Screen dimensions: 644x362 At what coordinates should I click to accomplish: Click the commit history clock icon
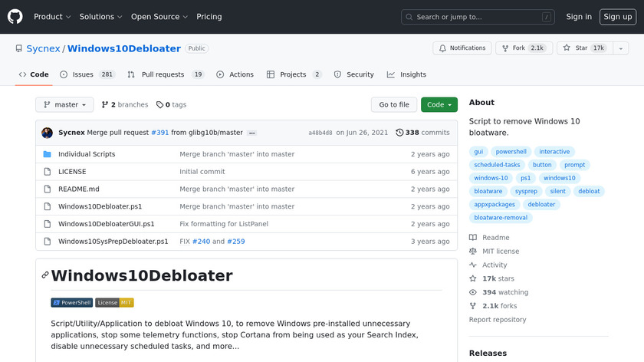pos(399,133)
